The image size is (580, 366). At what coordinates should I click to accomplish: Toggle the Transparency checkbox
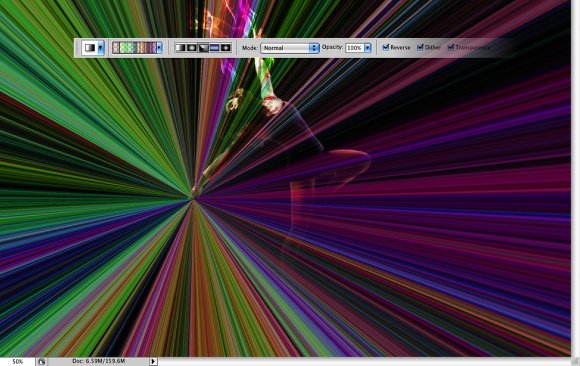pyautogui.click(x=451, y=47)
